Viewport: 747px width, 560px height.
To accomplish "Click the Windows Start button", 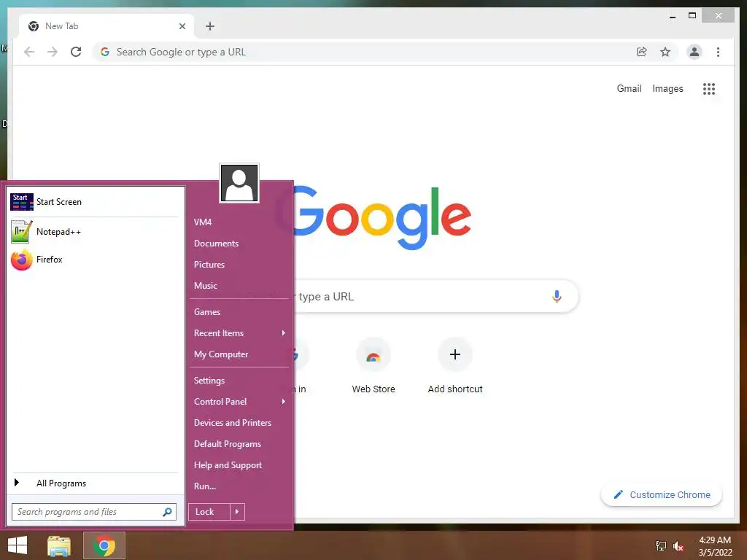I will pyautogui.click(x=18, y=545).
